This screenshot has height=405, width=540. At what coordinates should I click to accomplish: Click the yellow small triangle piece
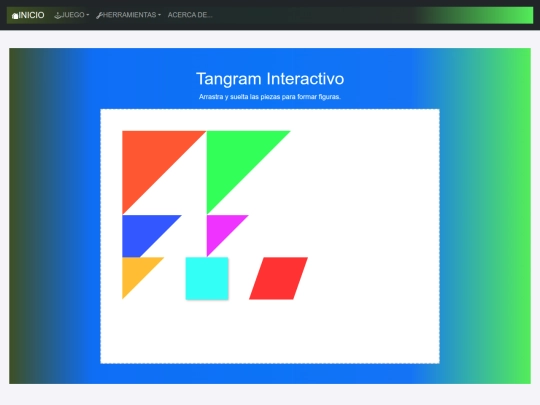[136, 271]
